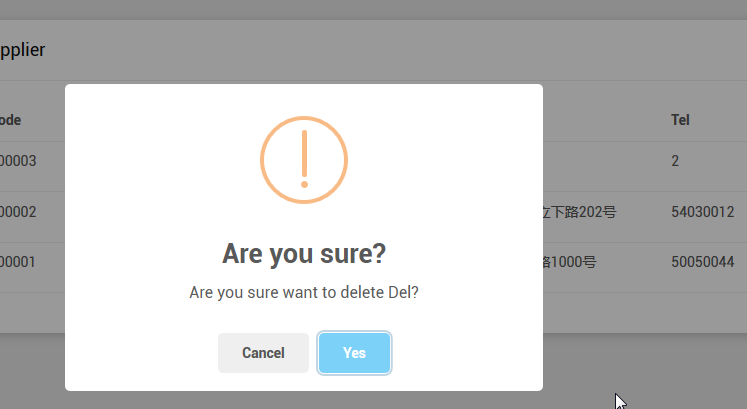Image resolution: width=747 pixels, height=409 pixels.
Task: Select the phone number 54030012 cell
Action: tap(703, 212)
